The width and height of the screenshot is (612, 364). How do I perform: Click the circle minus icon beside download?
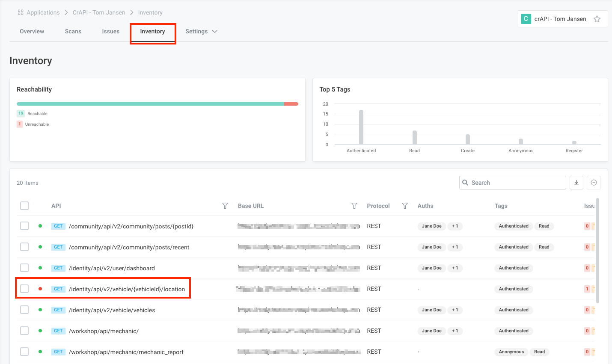click(594, 183)
